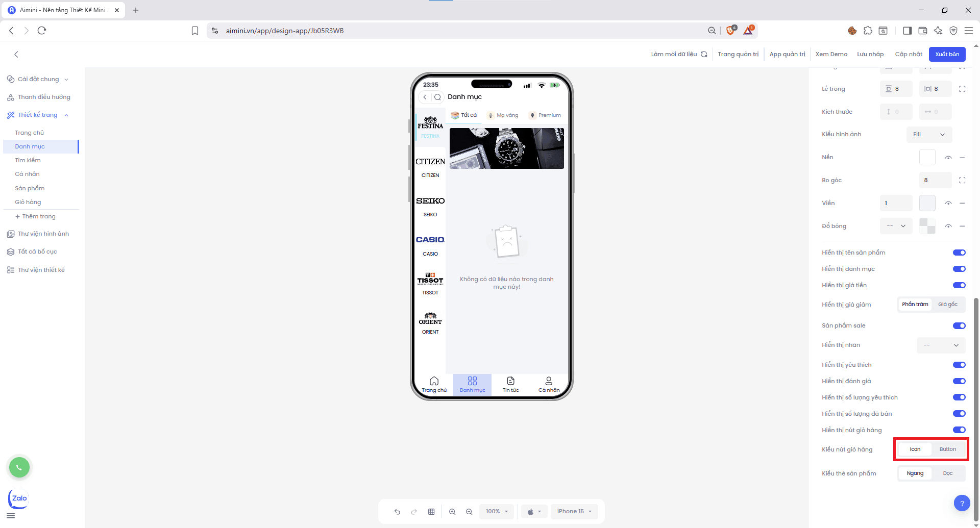Click the blue help question mark icon
The image size is (980, 528).
coord(962,504)
